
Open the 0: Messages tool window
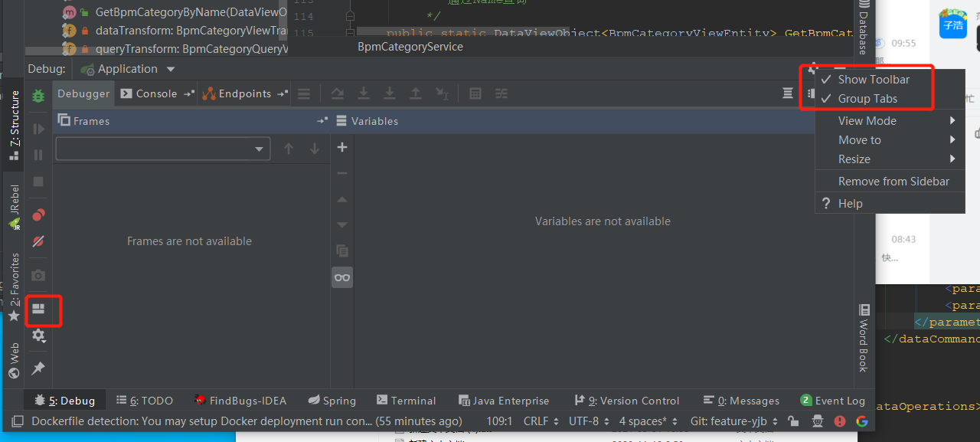[x=740, y=401]
